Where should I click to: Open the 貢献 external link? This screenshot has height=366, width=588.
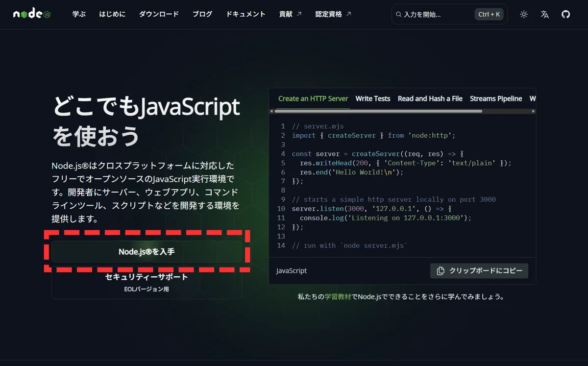coord(290,14)
